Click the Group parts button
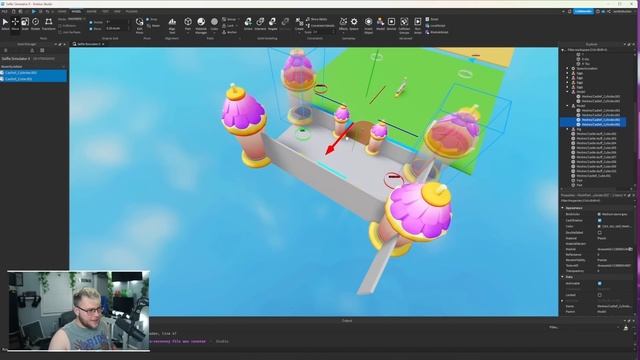Screen dimensions: 640x360 tap(229, 19)
